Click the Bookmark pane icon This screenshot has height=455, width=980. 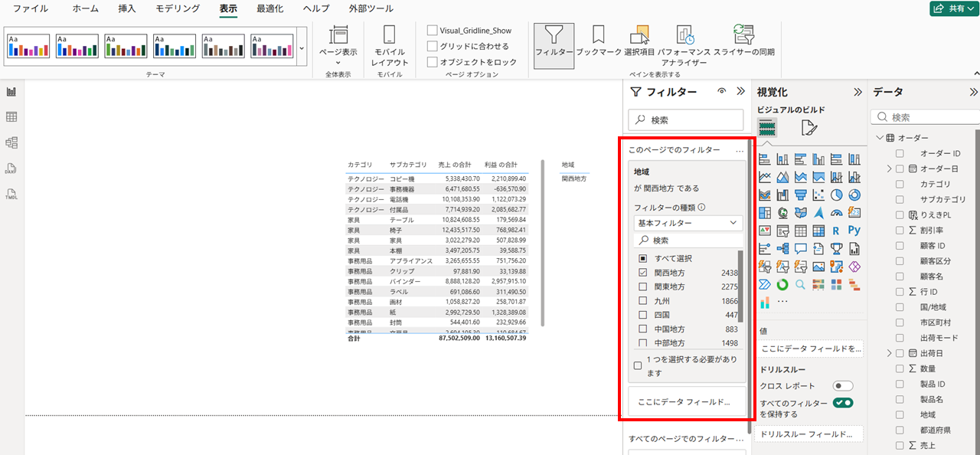598,40
